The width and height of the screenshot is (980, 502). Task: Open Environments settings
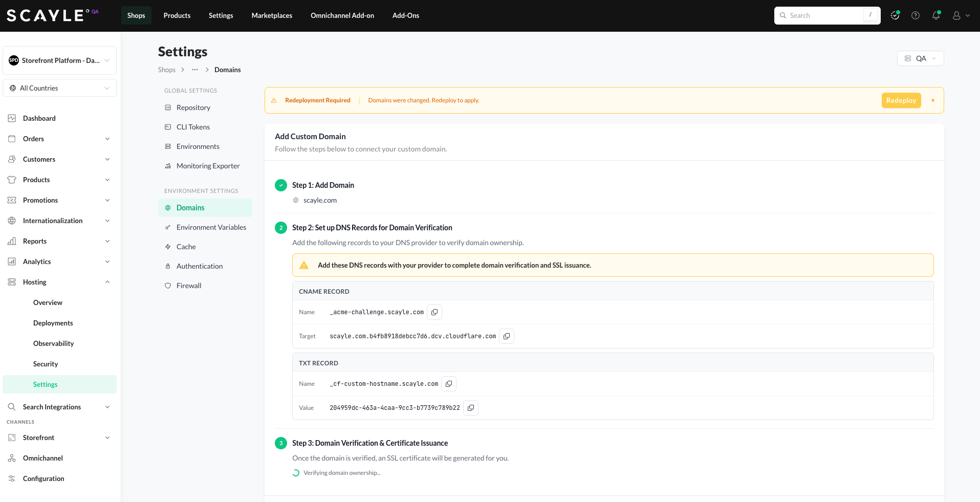[x=205, y=146]
